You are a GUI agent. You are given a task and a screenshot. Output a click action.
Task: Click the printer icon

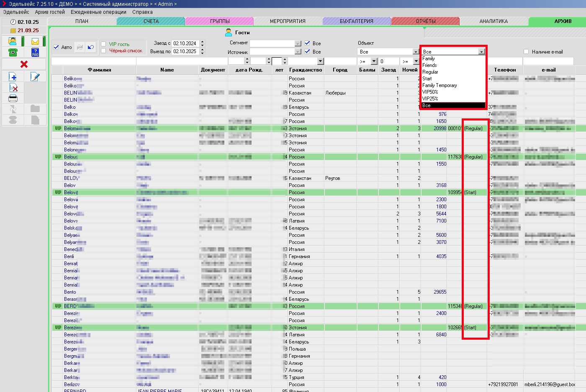click(13, 98)
